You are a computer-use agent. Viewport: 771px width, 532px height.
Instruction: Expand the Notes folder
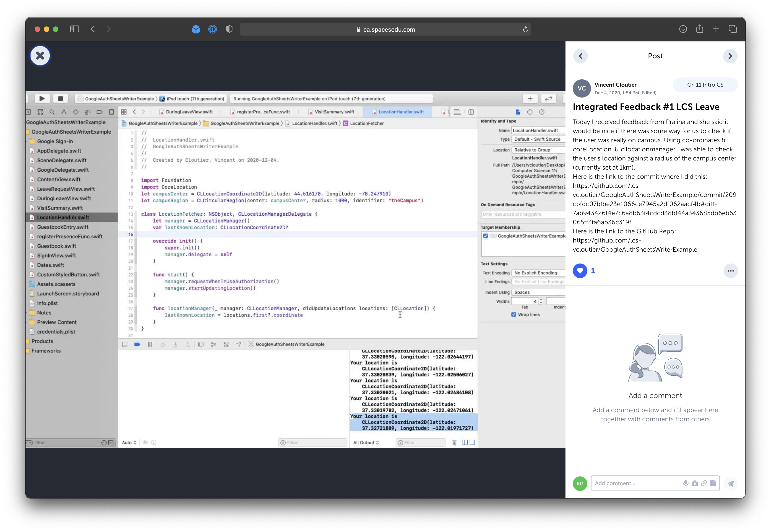27,313
